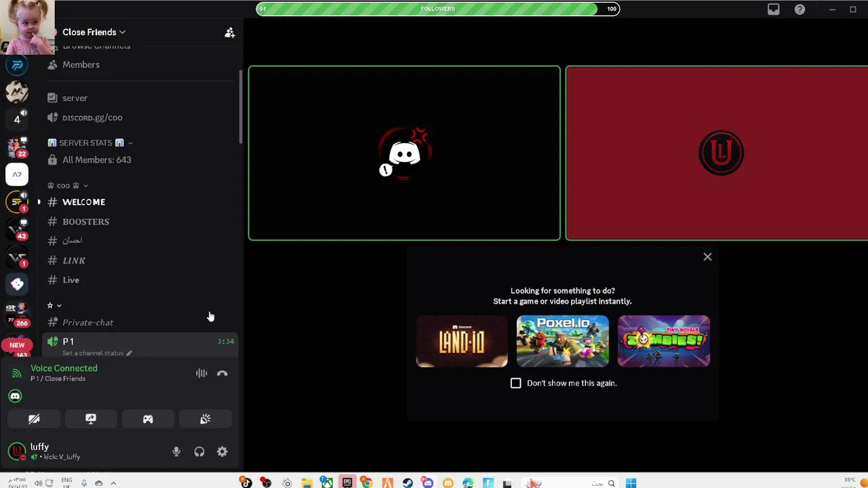Collapse the coo category

click(x=67, y=185)
